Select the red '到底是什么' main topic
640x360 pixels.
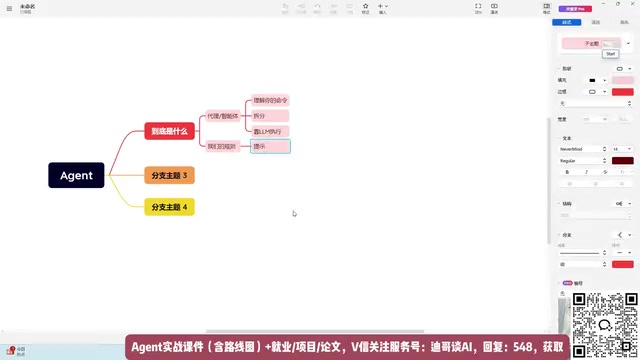coord(169,131)
